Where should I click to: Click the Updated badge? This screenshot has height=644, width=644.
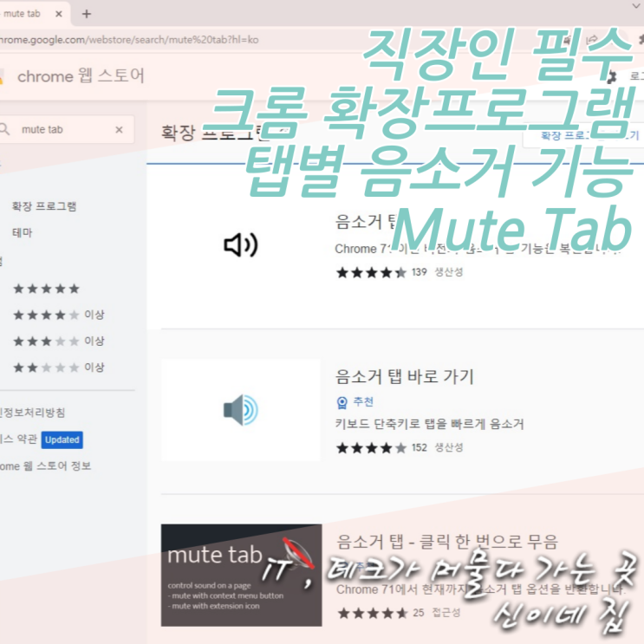coord(62,439)
